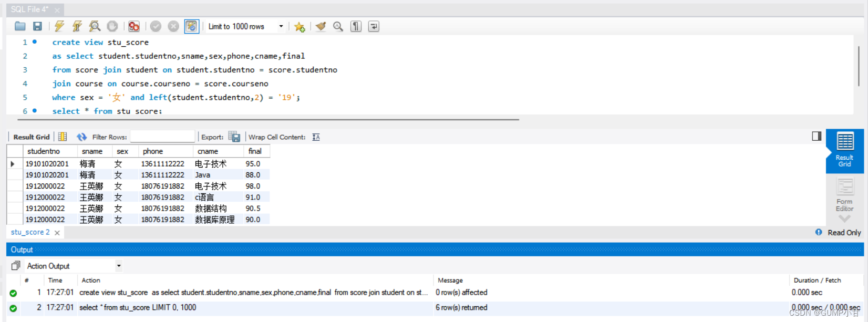This screenshot has height=322, width=868.
Task: Toggle the side panel visibility icon
Action: 817,136
